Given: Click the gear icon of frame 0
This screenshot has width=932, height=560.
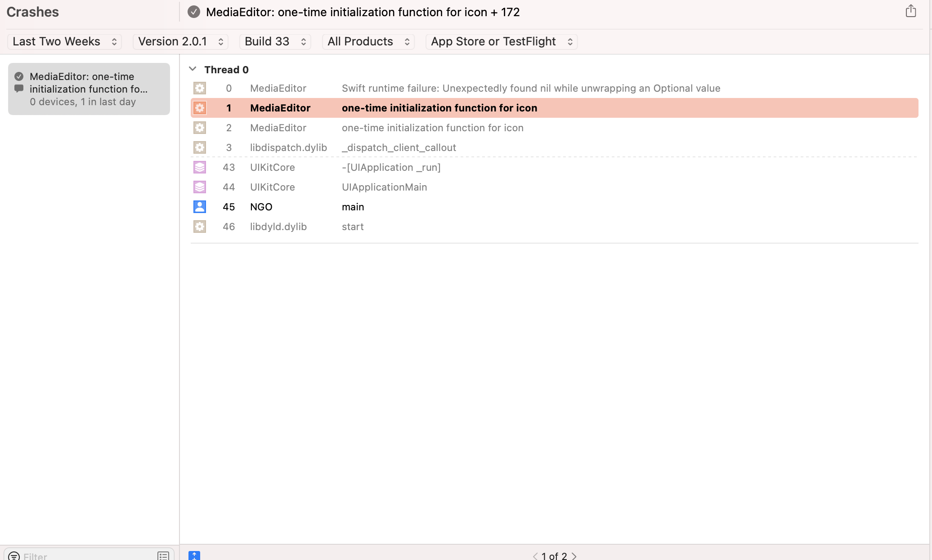Looking at the screenshot, I should point(200,88).
